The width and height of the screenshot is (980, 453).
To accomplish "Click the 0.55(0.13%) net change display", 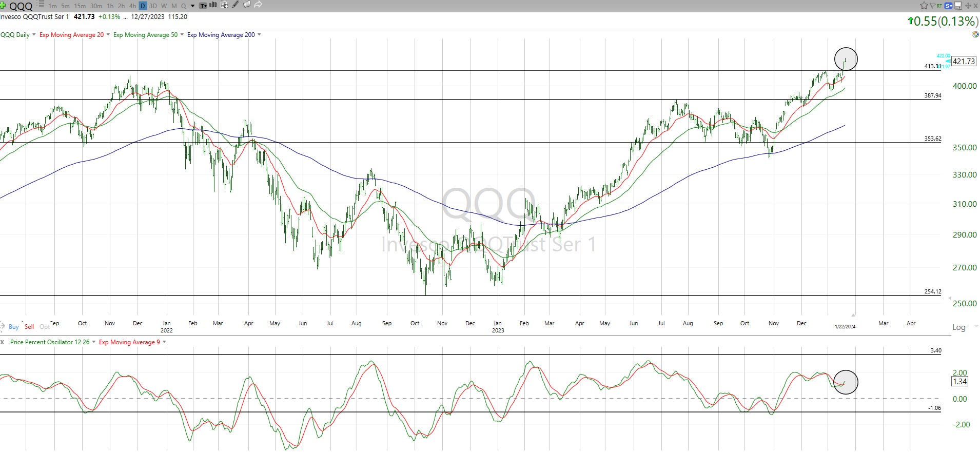I will point(942,21).
